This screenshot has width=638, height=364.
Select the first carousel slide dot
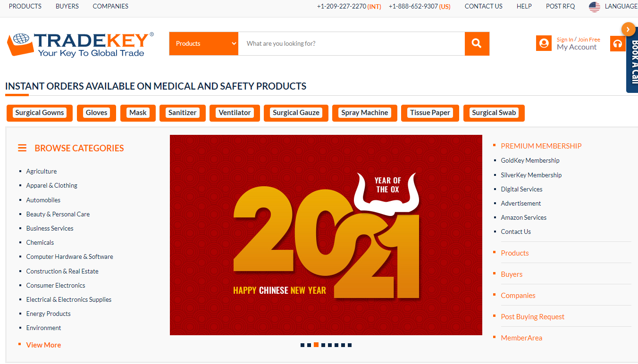pyautogui.click(x=302, y=345)
